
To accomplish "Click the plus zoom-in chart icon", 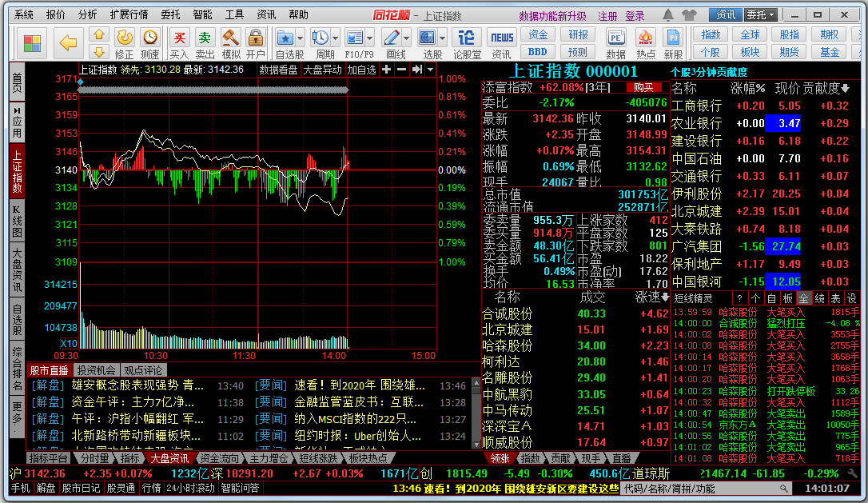I will tap(386, 70).
